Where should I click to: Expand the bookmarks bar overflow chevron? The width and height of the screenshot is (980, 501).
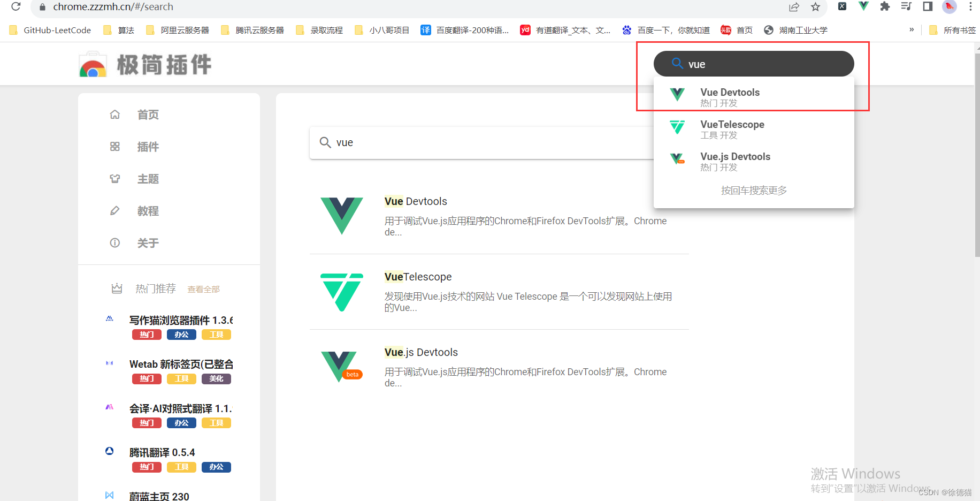click(x=912, y=30)
